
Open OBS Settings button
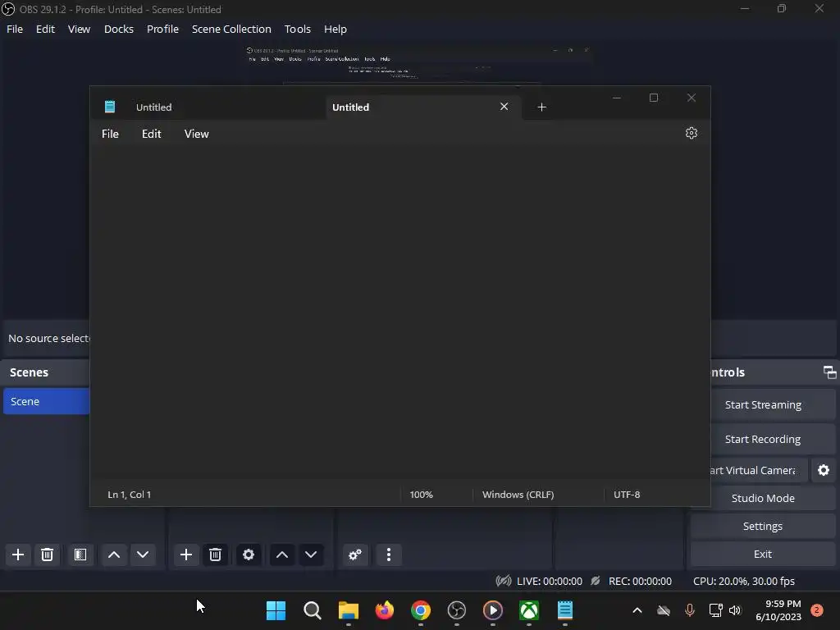pyautogui.click(x=763, y=526)
